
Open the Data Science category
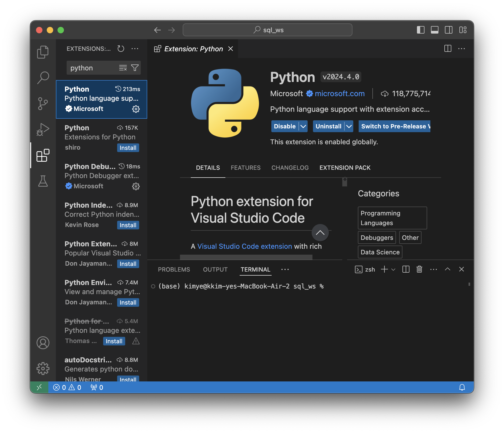tap(380, 252)
